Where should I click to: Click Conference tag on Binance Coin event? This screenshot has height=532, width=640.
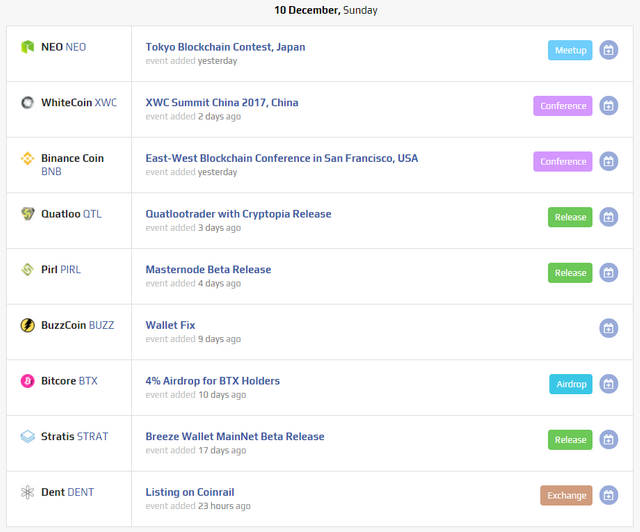pyautogui.click(x=563, y=161)
